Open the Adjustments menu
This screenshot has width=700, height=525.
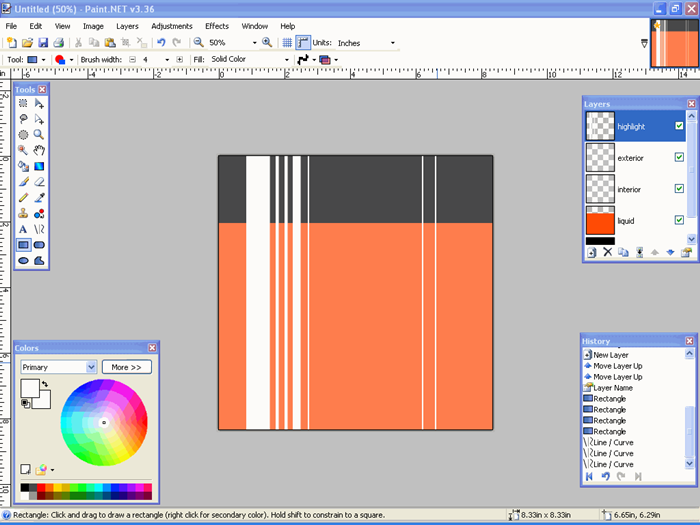pyautogui.click(x=171, y=26)
